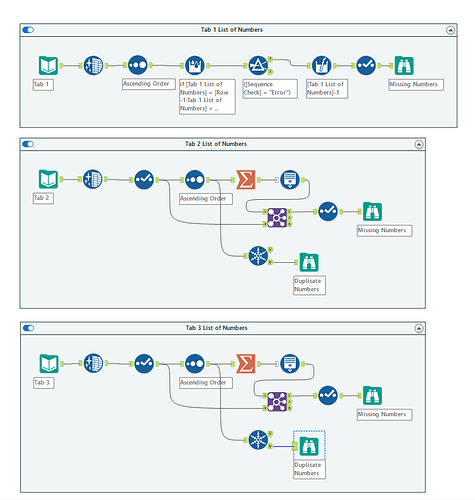Screen dimensions: 475x500
Task: Click Tab 2 Duplicate Numbers Browse tool
Action: coord(309,262)
